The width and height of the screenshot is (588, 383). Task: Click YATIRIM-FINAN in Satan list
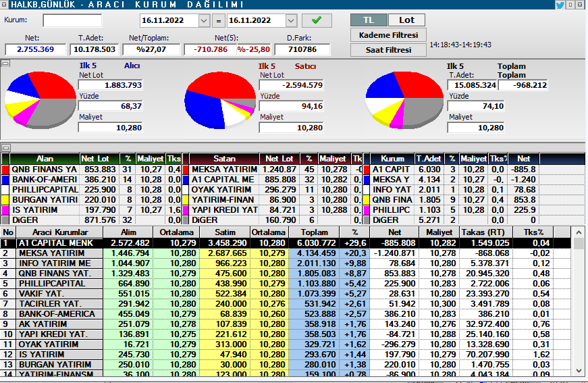click(223, 200)
